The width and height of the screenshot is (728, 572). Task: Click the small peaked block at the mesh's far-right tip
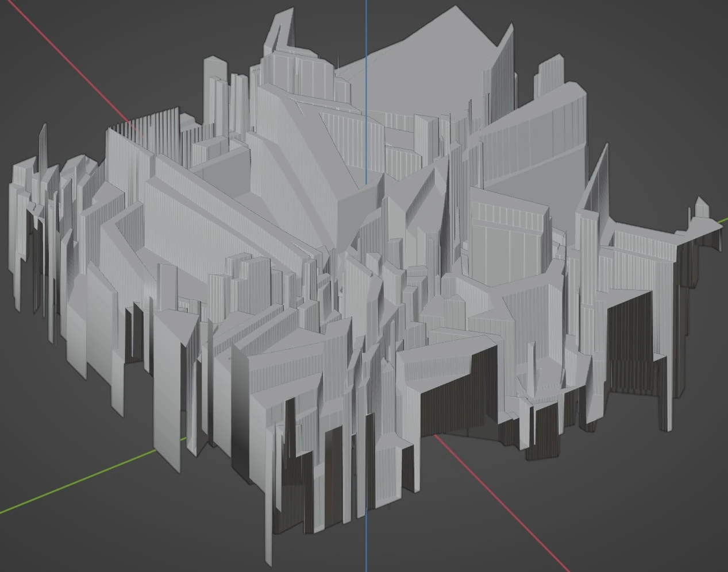coord(701,208)
